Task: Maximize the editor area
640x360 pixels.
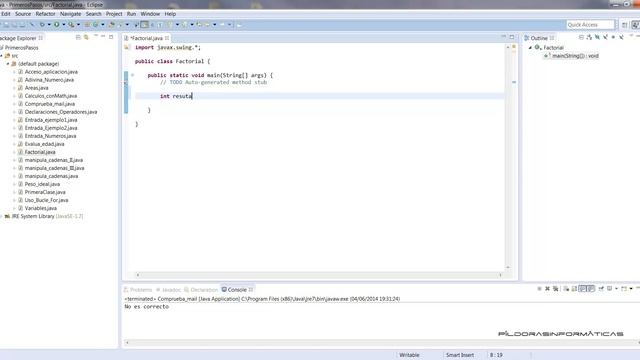Action: pos(512,37)
